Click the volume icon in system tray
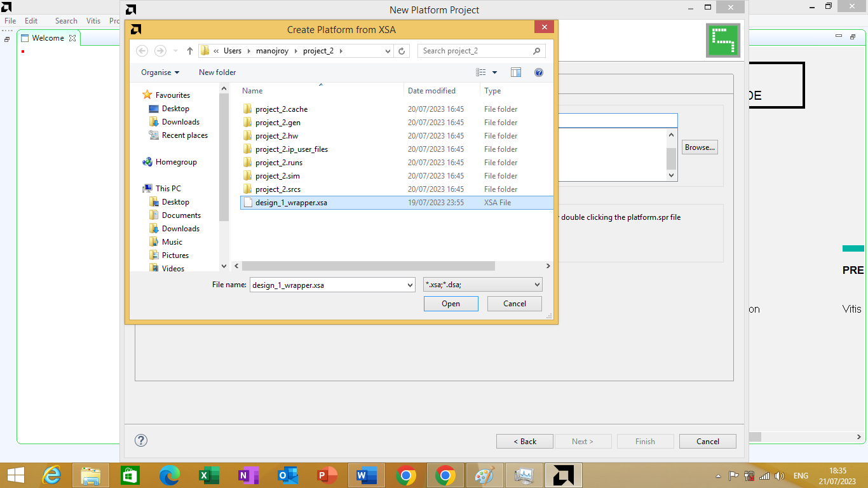The height and width of the screenshot is (488, 868). pos(778,475)
